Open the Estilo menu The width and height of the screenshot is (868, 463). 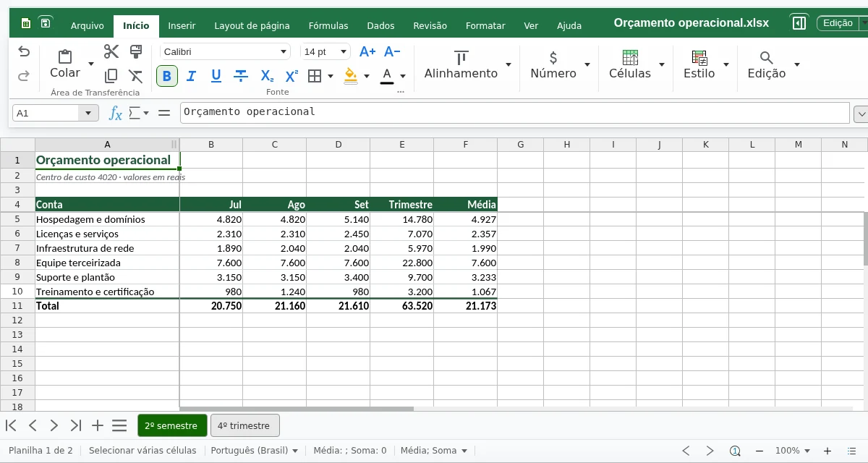(706, 64)
